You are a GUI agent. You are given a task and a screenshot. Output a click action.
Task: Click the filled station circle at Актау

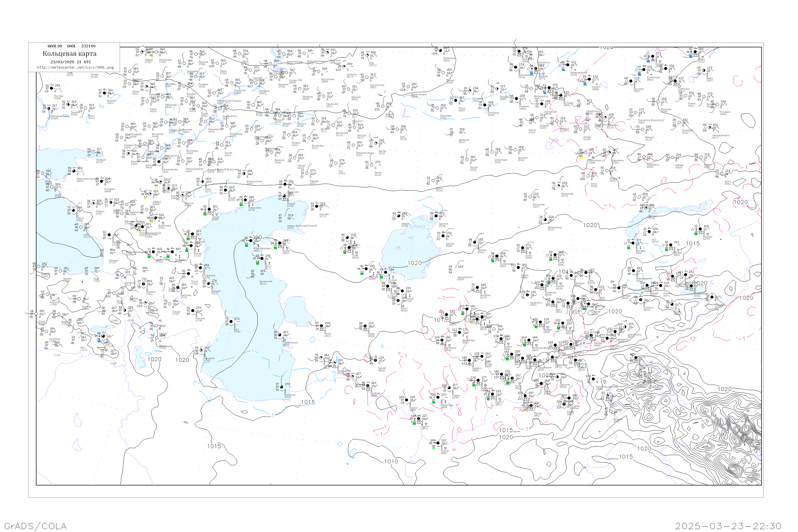tap(262, 259)
